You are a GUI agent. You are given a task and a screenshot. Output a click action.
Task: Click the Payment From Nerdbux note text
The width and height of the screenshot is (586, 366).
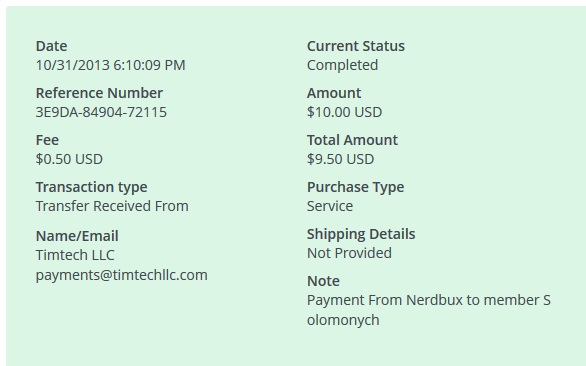[x=429, y=310]
